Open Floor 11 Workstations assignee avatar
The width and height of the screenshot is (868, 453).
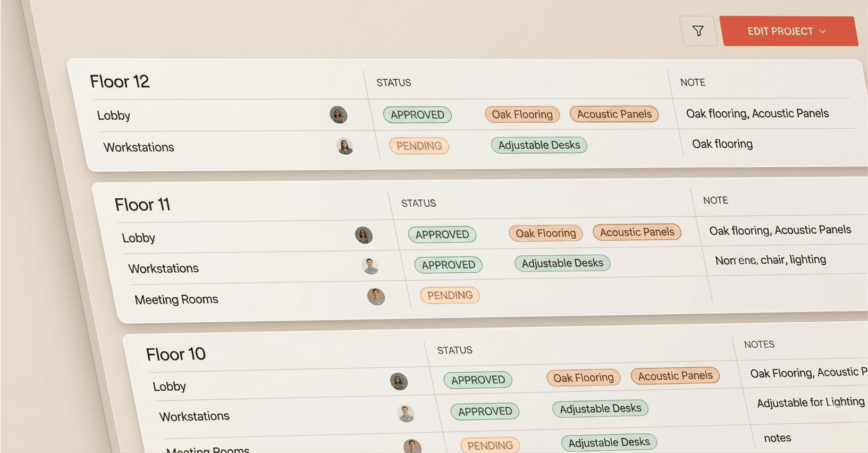370,265
